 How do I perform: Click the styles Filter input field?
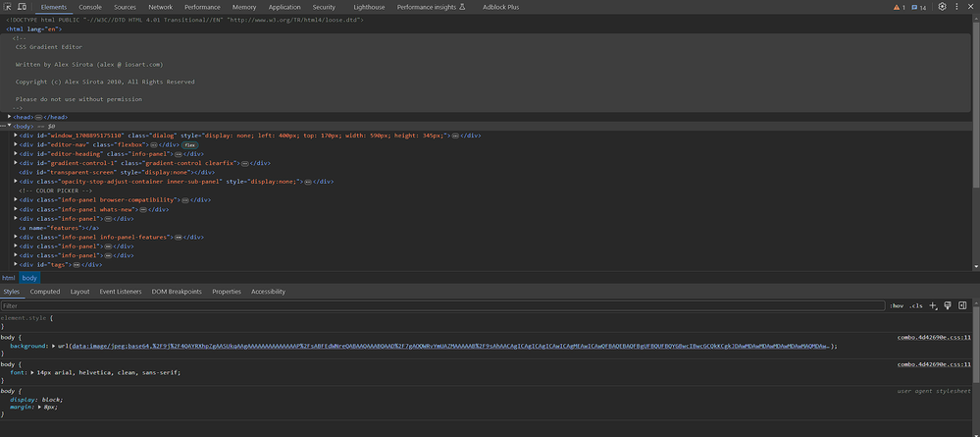pyautogui.click(x=441, y=305)
